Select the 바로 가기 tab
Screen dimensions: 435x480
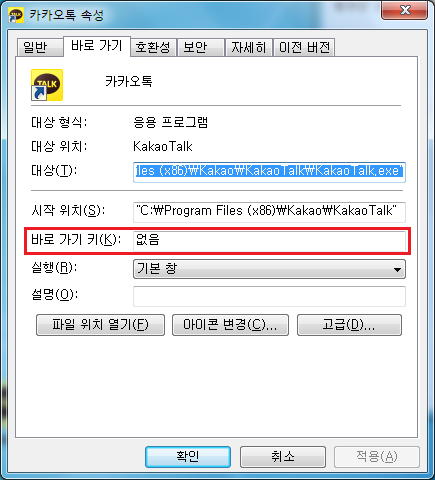97,46
